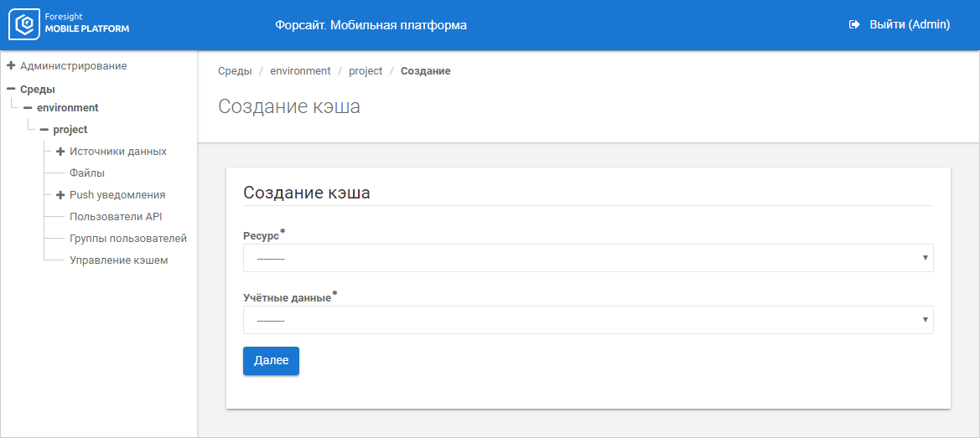Open the Учётные данные dropdown list
Image resolution: width=980 pixels, height=438 pixels.
pyautogui.click(x=588, y=320)
